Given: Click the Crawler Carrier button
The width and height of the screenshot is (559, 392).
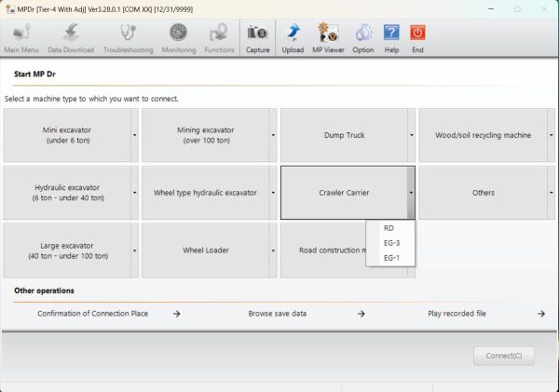Looking at the screenshot, I should pos(344,193).
